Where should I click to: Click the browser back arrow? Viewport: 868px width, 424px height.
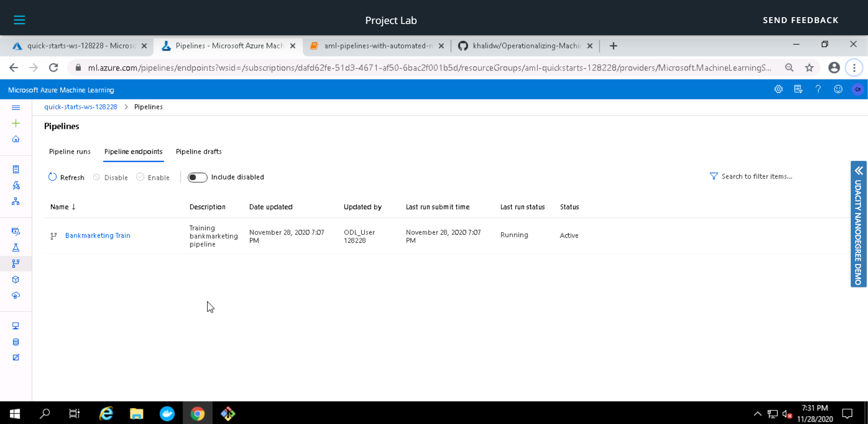tap(14, 68)
